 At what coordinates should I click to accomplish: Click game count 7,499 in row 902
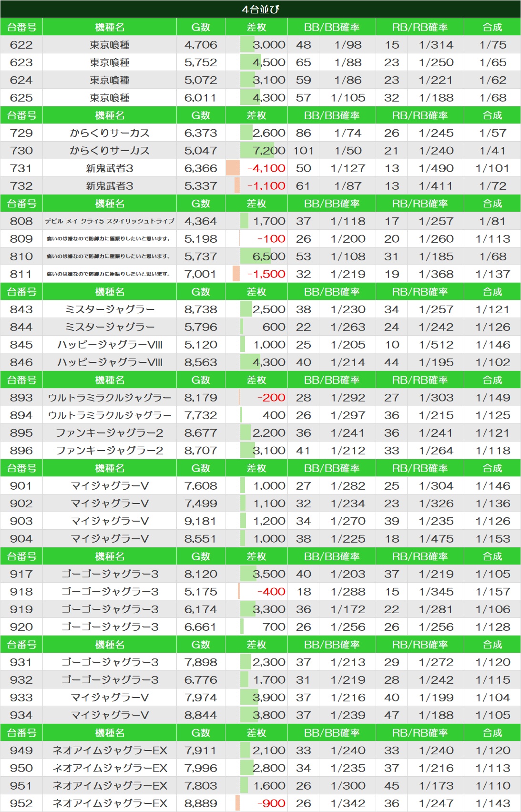pyautogui.click(x=201, y=504)
